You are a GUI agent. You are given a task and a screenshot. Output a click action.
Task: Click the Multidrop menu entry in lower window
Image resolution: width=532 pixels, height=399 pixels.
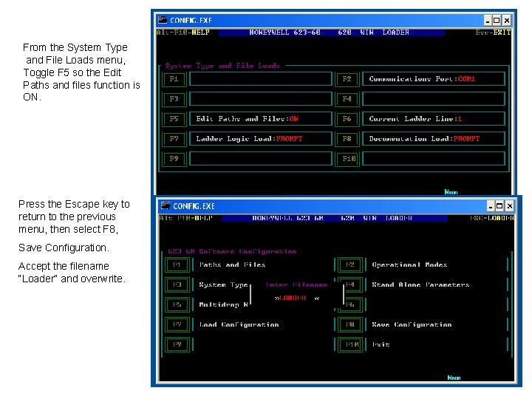(224, 304)
